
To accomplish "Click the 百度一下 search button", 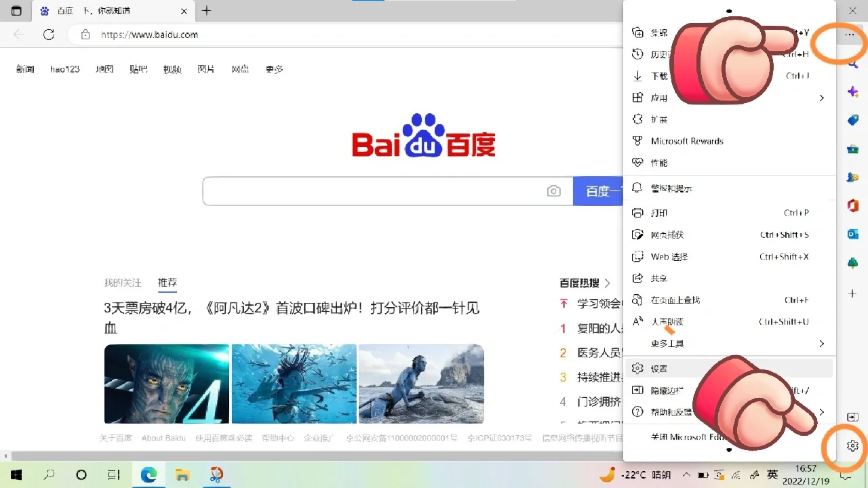I will [x=598, y=191].
